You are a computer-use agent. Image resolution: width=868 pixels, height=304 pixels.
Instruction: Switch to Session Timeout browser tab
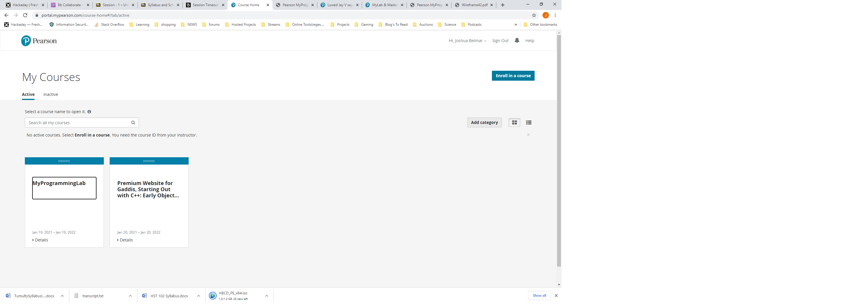205,5
